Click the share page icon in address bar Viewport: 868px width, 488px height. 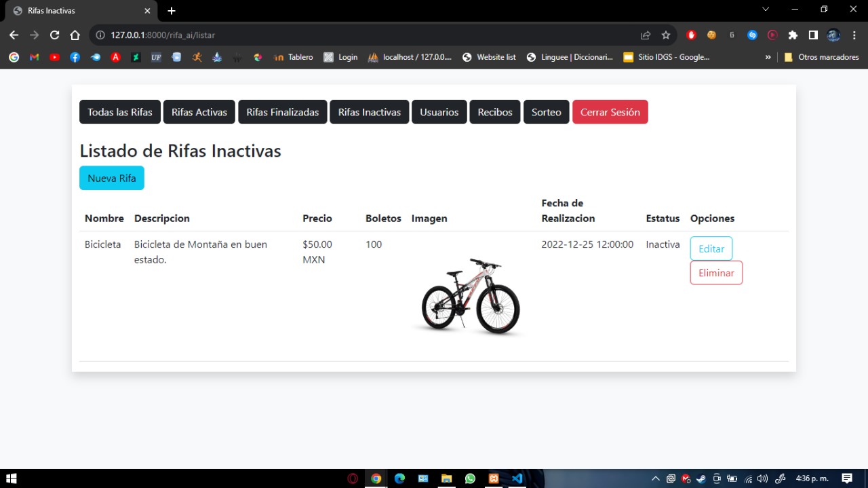(645, 35)
